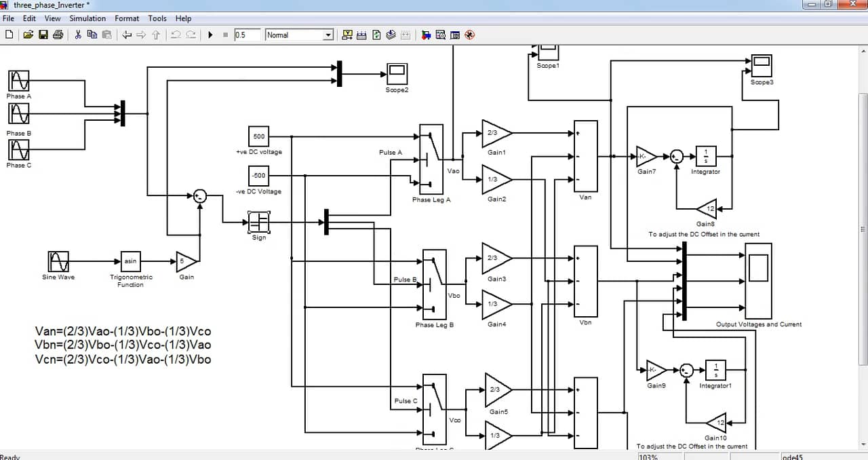Select the Scope2 block
The image size is (868, 460).
point(397,73)
